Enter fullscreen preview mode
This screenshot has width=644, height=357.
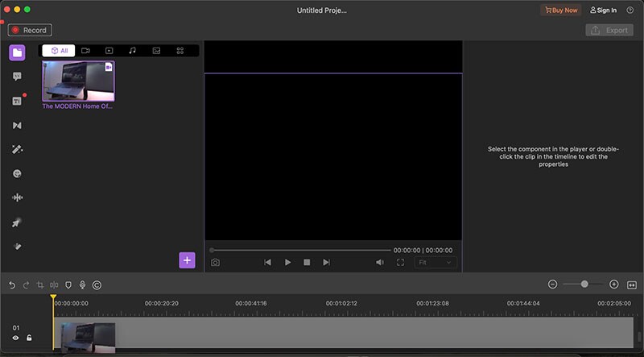[x=400, y=263]
